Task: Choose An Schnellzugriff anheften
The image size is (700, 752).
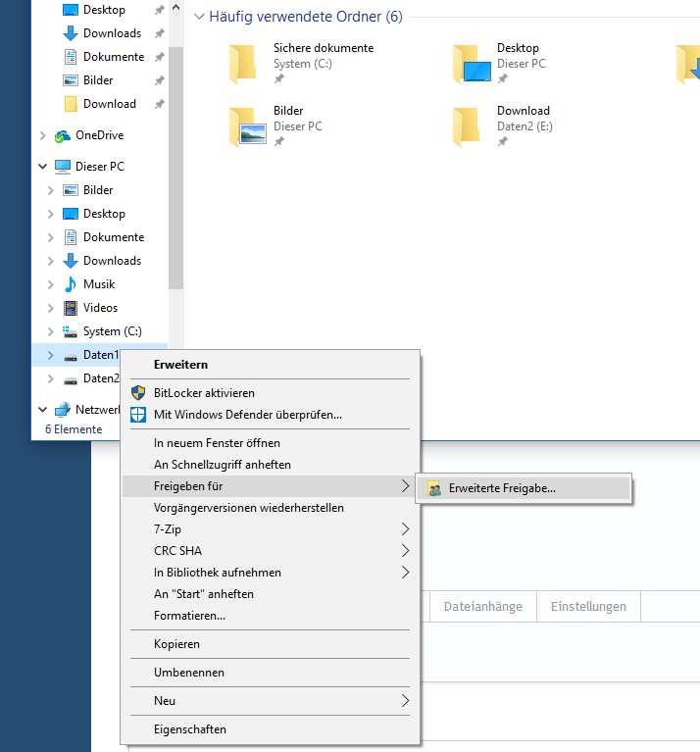Action: 271,465
